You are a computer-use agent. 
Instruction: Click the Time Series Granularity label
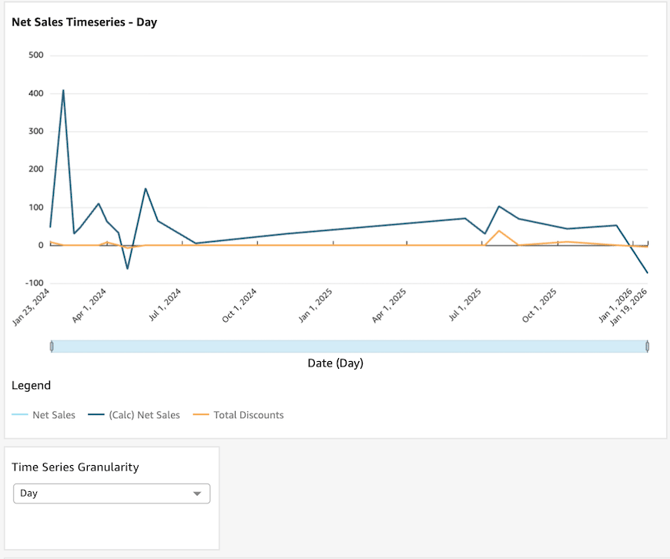[x=75, y=466]
